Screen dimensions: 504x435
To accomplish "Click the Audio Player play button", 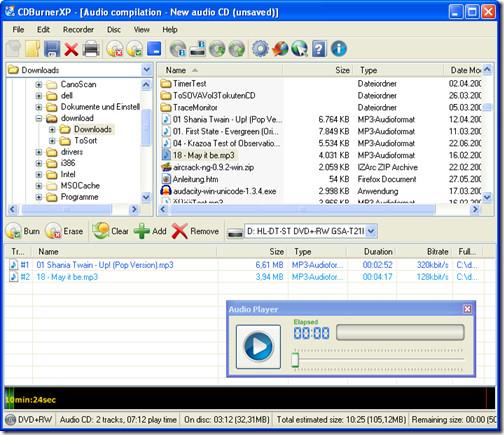I will 258,347.
